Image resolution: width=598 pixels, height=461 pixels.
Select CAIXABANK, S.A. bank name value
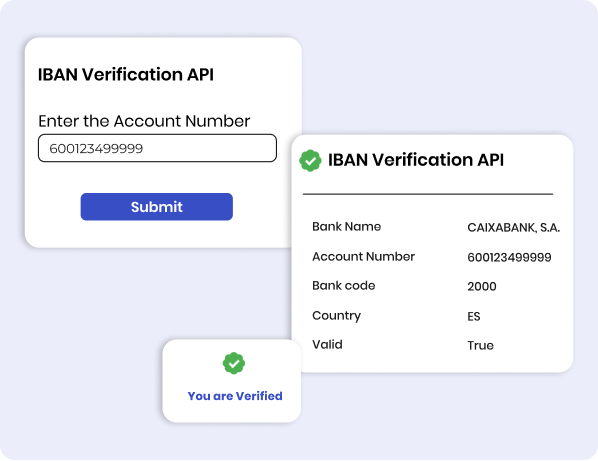[513, 228]
